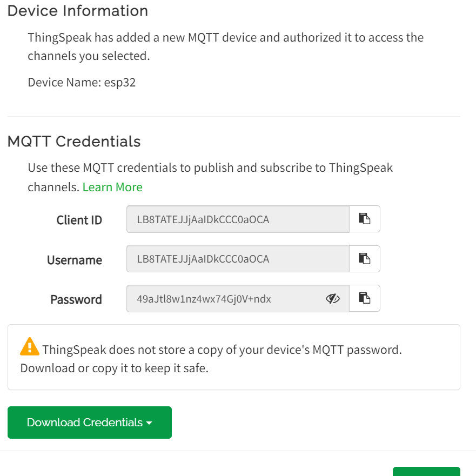Click inside the Username field

(x=238, y=259)
